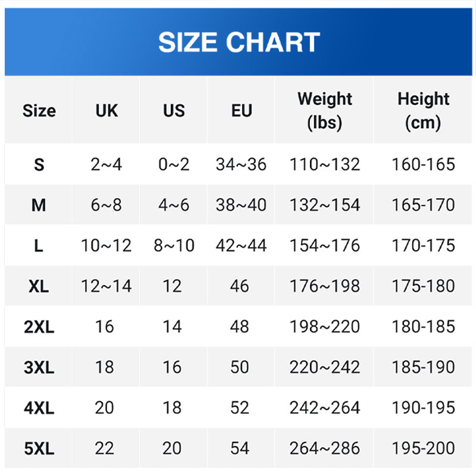Click the 170-175 height cell

click(x=423, y=245)
